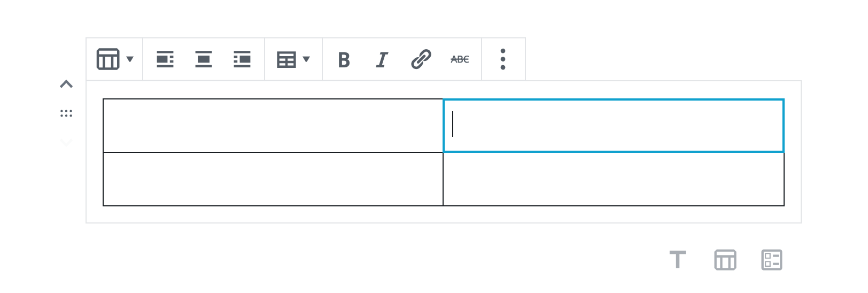Image resolution: width=868 pixels, height=293 pixels.
Task: Add a table block from quick inserter
Action: point(725,260)
